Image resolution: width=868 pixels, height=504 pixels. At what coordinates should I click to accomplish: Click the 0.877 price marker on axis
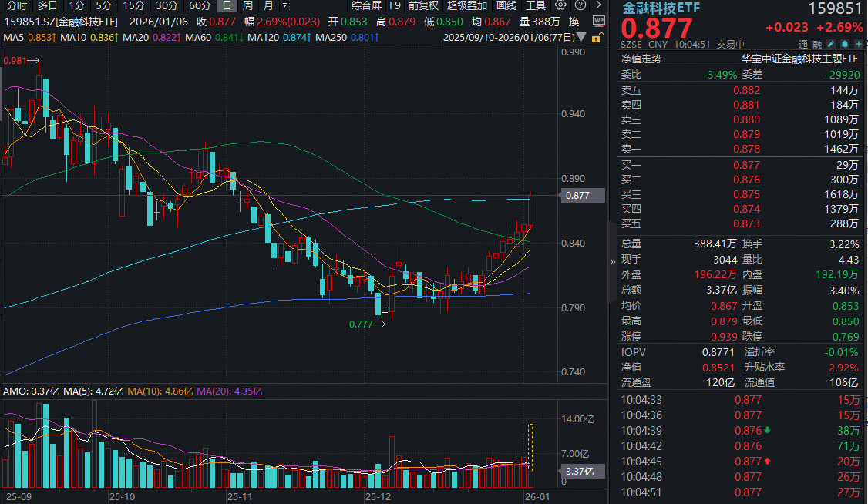[577, 196]
